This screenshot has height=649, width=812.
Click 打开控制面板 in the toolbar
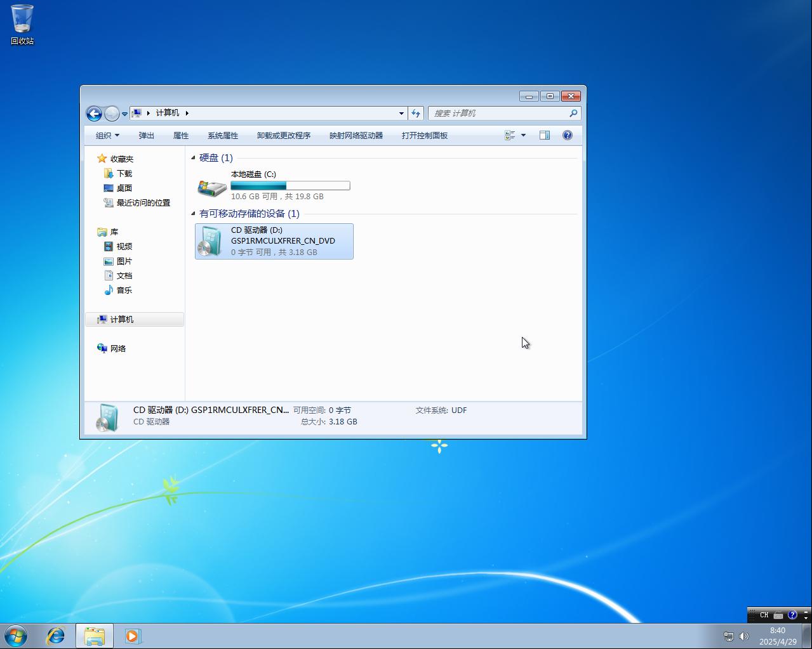pos(425,135)
